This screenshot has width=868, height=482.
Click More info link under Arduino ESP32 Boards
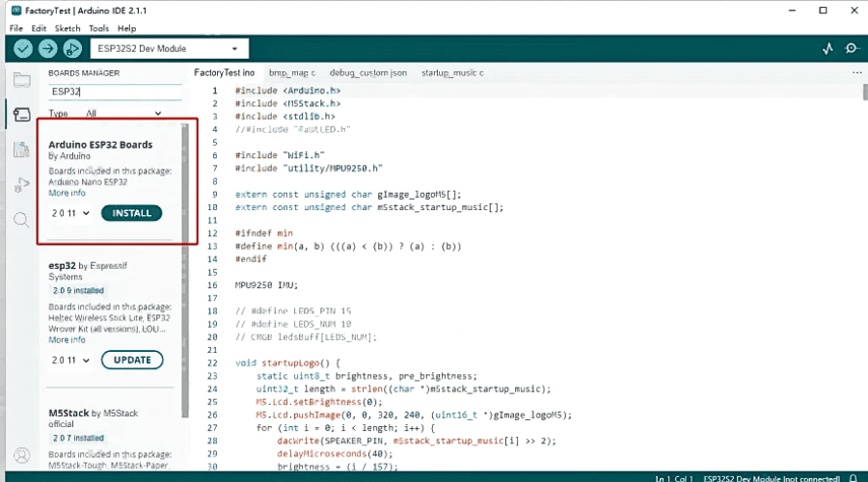[67, 193]
